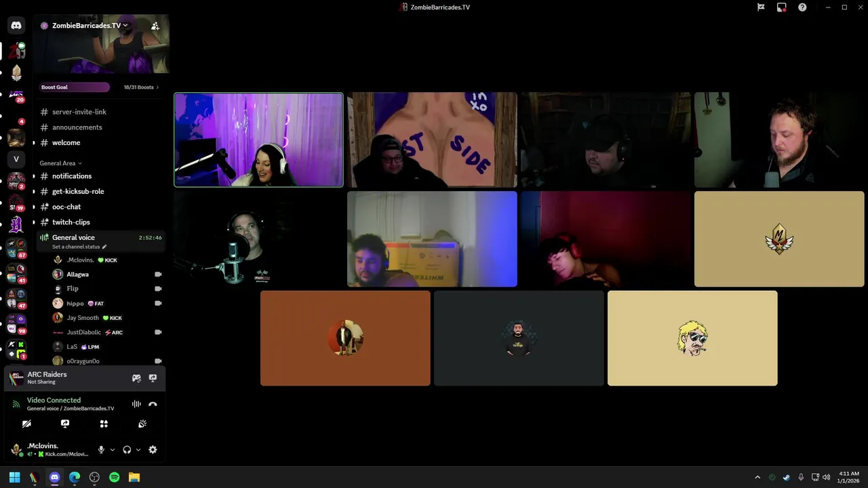Open microphone input options dropdown arrow
868x488 pixels.
click(113, 449)
